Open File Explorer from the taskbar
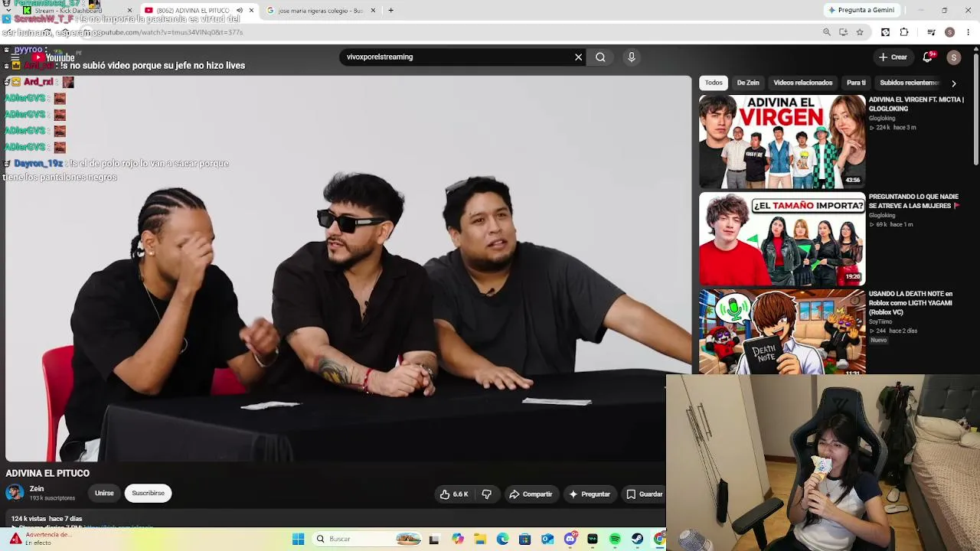This screenshot has height=551, width=980. tap(480, 539)
